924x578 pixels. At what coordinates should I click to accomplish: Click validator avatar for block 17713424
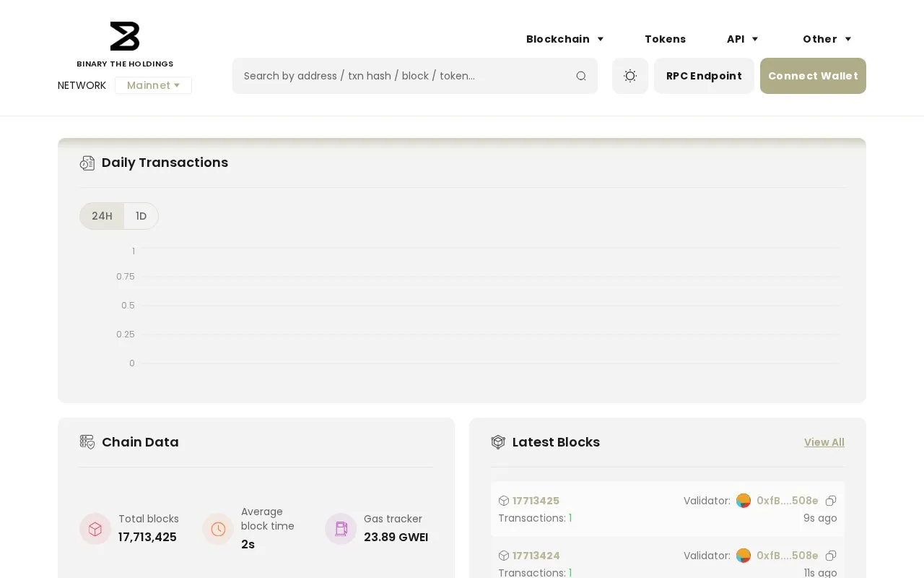(x=744, y=556)
